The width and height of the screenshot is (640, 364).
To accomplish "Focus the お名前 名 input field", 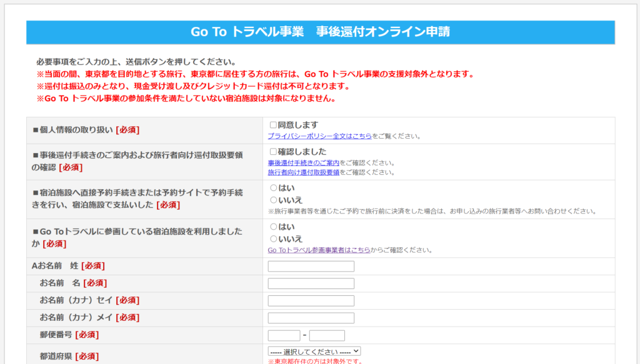I will point(311,283).
